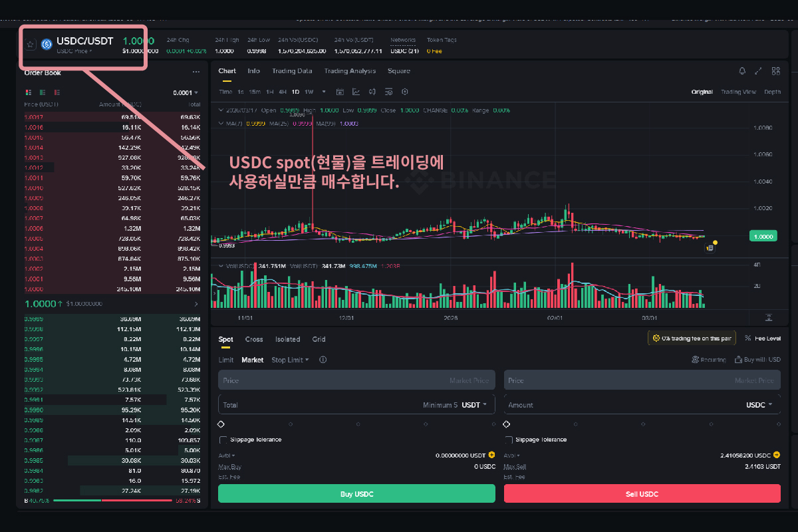Expand the chart to fullscreen
The height and width of the screenshot is (532, 798).
point(759,71)
